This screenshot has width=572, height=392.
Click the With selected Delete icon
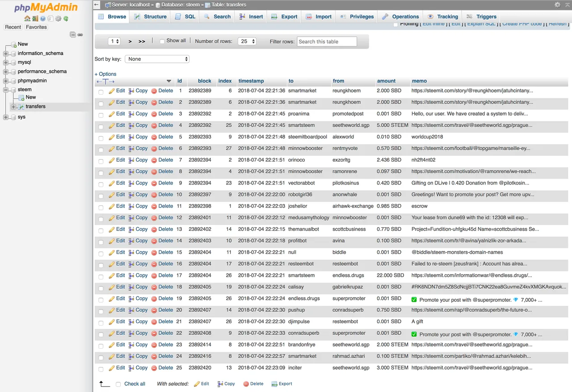pyautogui.click(x=246, y=384)
